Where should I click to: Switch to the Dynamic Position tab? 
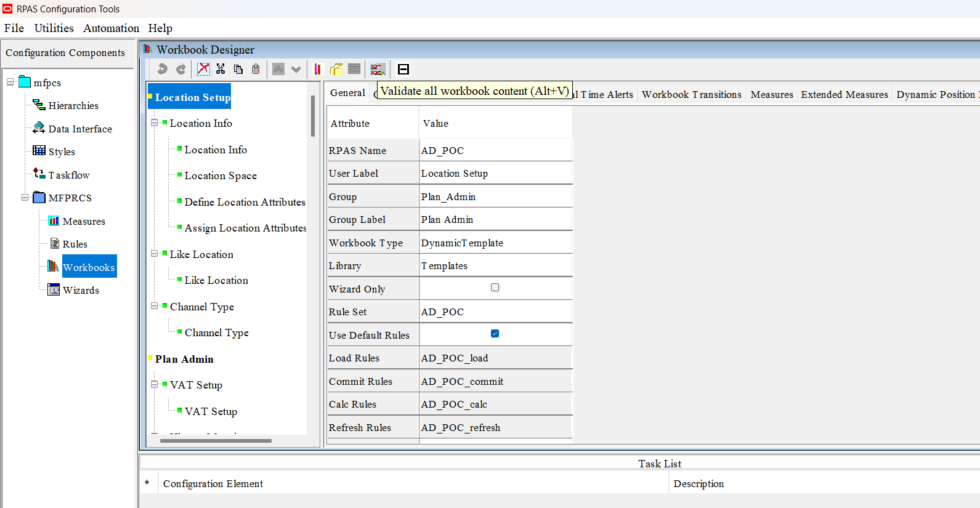(x=936, y=94)
